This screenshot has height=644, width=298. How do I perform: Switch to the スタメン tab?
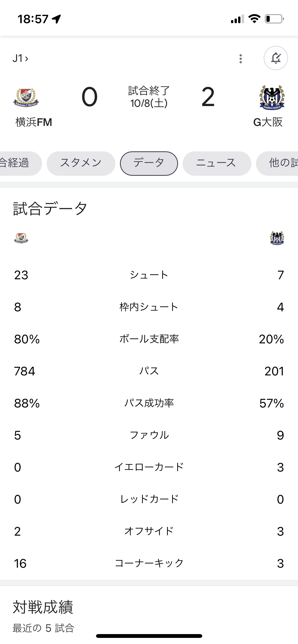[81, 163]
